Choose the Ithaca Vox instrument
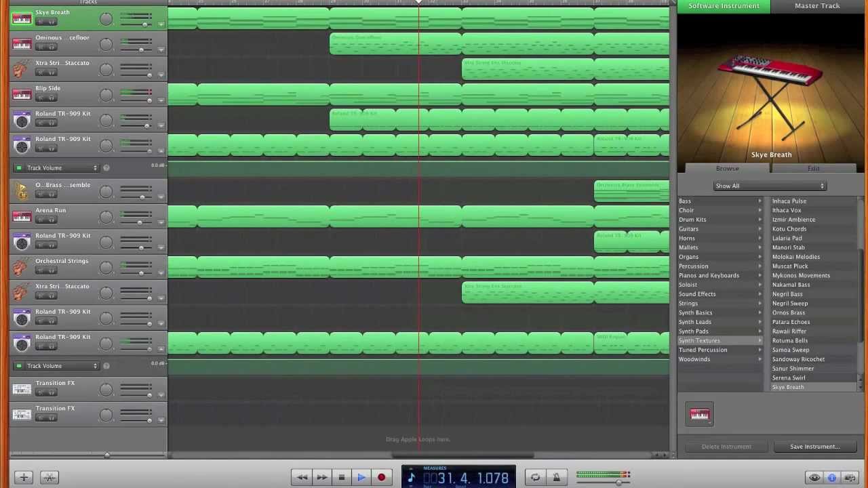Screen dimensions: 868x488 pyautogui.click(x=813, y=211)
